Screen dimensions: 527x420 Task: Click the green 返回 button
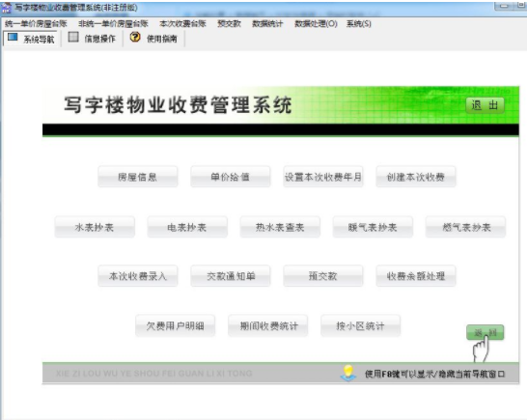(485, 332)
